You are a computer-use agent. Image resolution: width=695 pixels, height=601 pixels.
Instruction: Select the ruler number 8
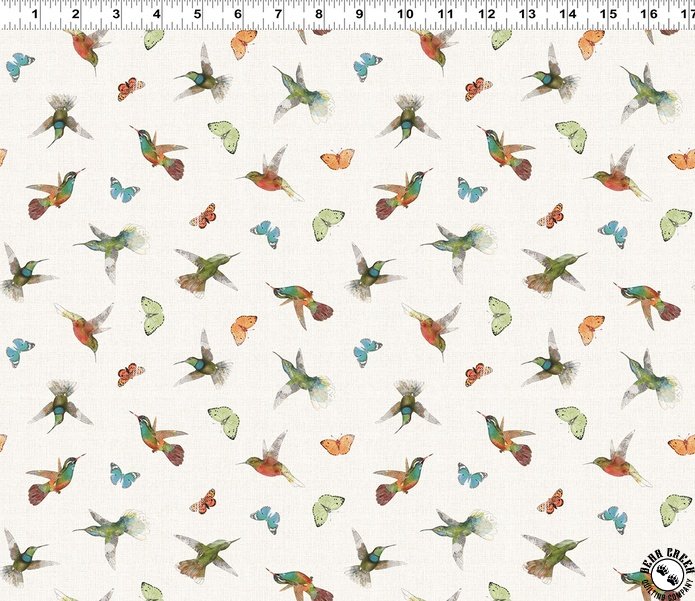[319, 14]
